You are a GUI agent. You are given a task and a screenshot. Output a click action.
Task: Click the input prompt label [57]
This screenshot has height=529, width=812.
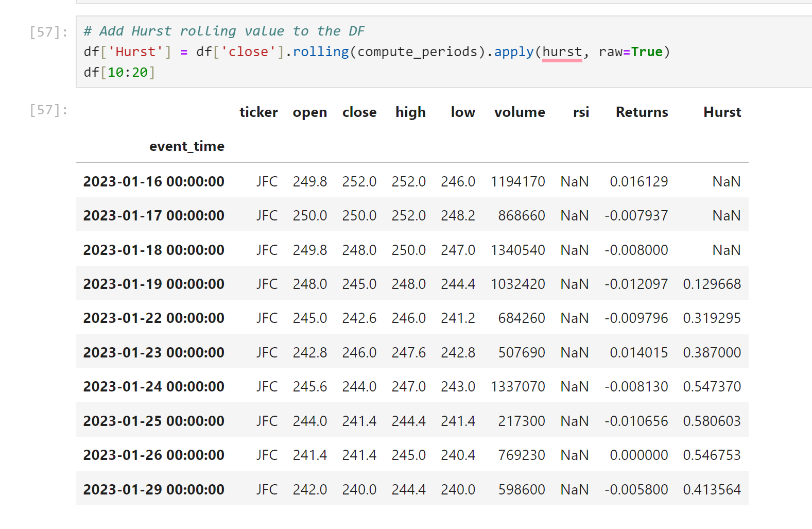[49, 32]
